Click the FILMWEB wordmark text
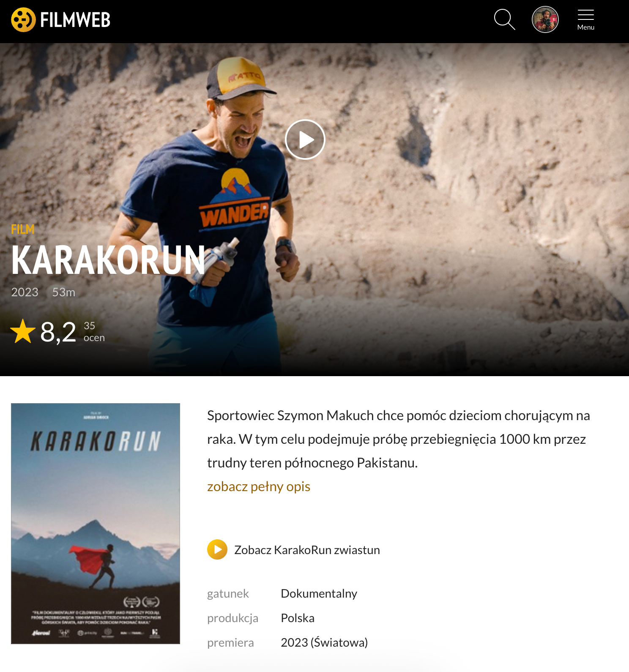Viewport: 629px width, 672px height. pyautogui.click(x=75, y=20)
